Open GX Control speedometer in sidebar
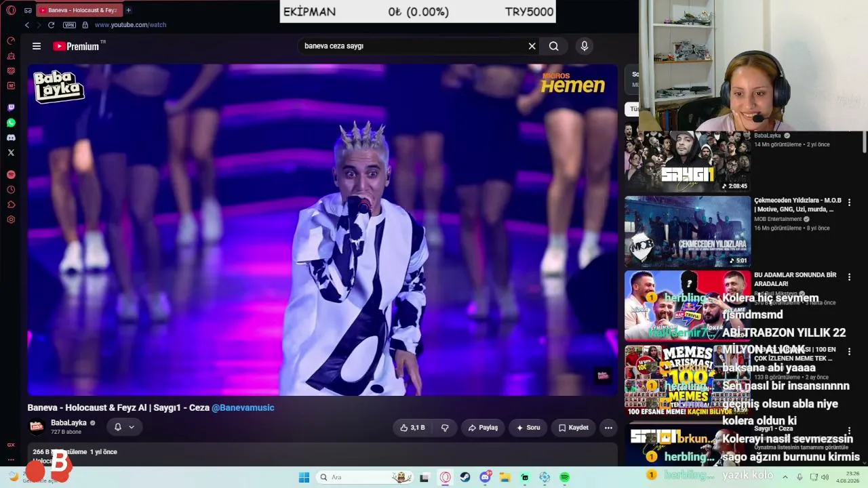Screen dimensions: 868x488 point(11,41)
